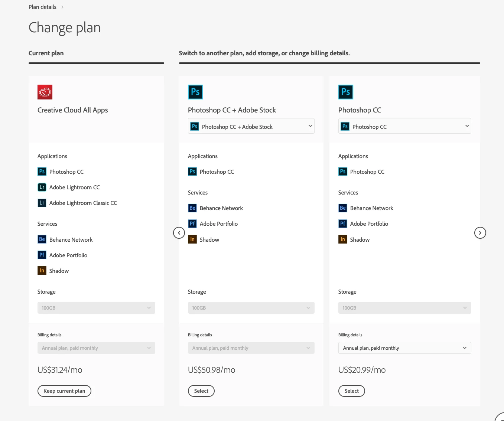Screen dimensions: 504x421
Task: Open the billing details dropdown on the current plan
Action: point(96,348)
